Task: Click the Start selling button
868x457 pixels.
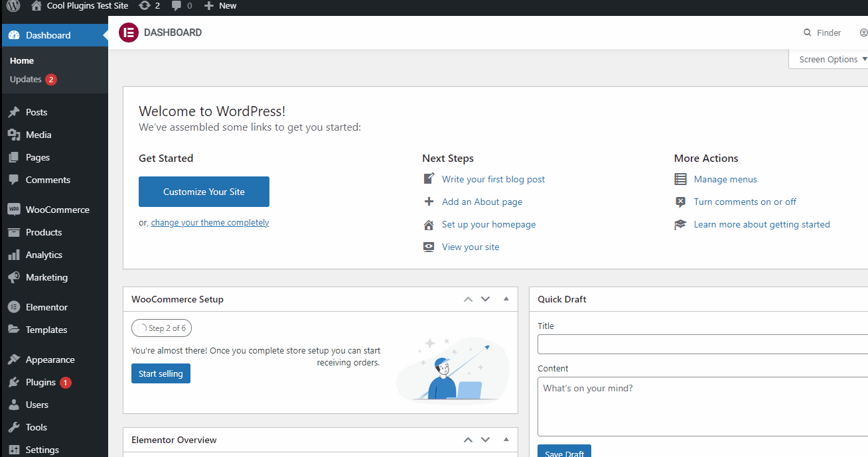Action: (161, 373)
